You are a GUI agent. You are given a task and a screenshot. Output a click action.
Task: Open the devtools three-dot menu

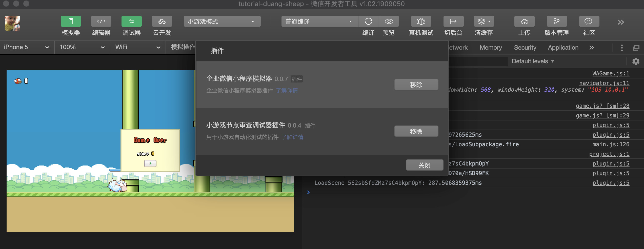[622, 48]
